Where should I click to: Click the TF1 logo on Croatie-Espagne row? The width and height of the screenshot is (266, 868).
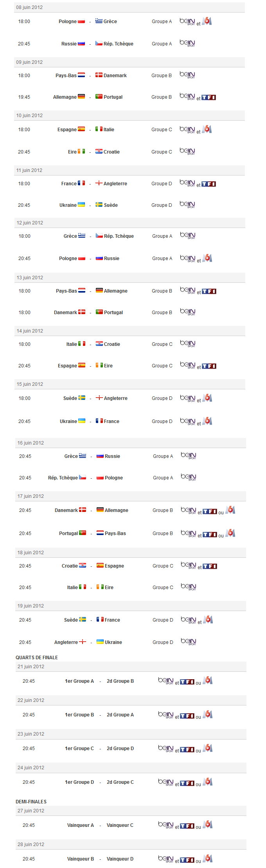[x=210, y=566]
